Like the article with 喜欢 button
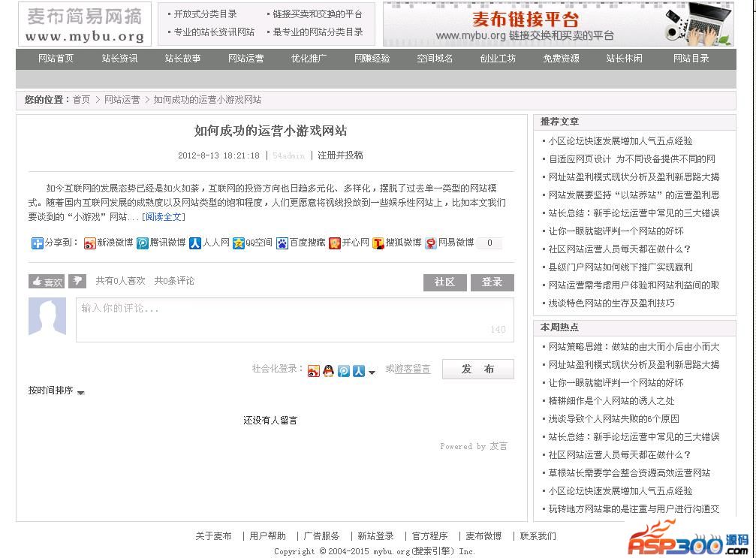756x558 pixels. [47, 282]
